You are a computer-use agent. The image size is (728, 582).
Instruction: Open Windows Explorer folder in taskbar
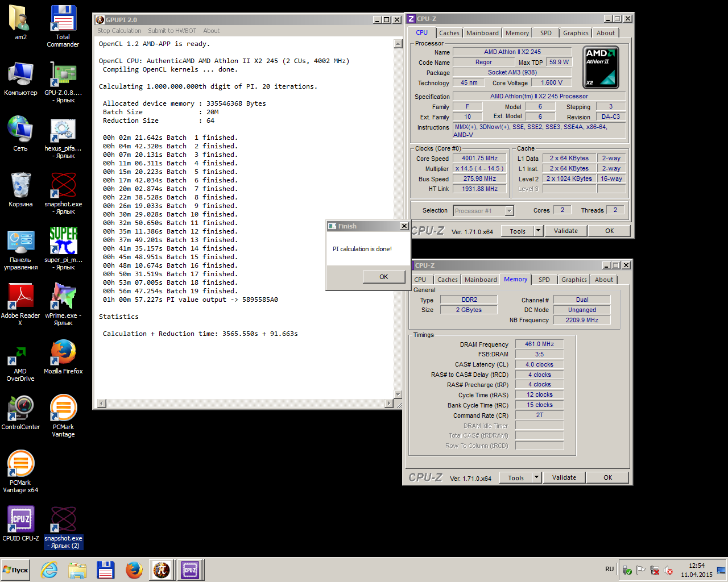(x=77, y=569)
